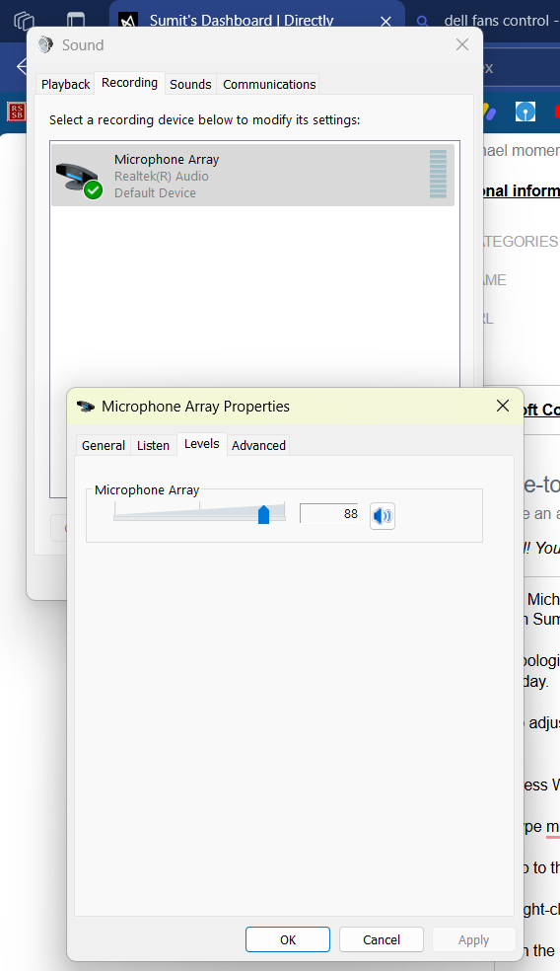Click the Sound dialog title icon
Viewport: 560px width, 971px height.
[45, 44]
